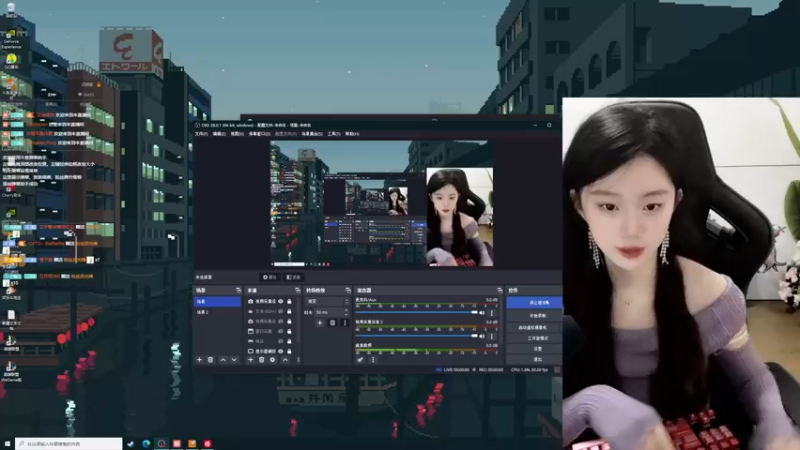Open the 帮助(H) Help menu
Image resolution: width=800 pixels, height=450 pixels.
point(352,134)
